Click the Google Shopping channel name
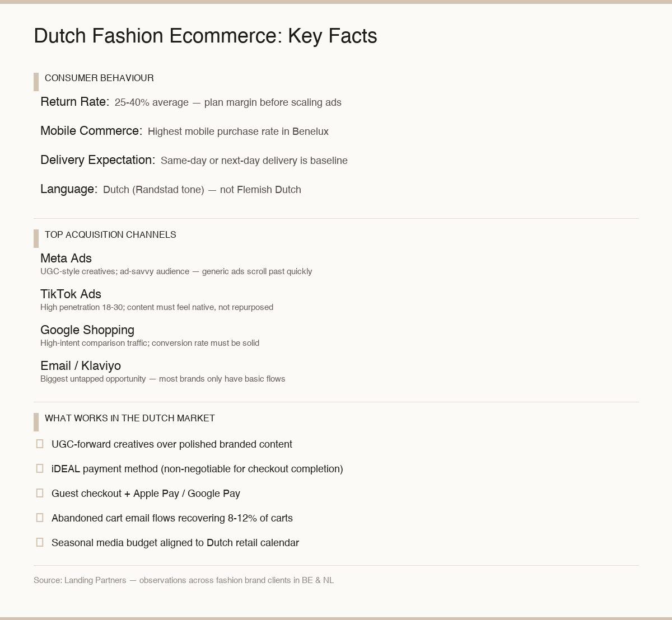Image resolution: width=672 pixels, height=620 pixels. (87, 330)
